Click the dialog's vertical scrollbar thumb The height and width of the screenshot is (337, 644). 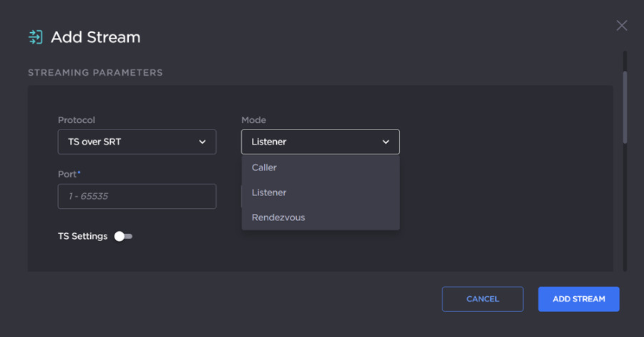pos(625,106)
